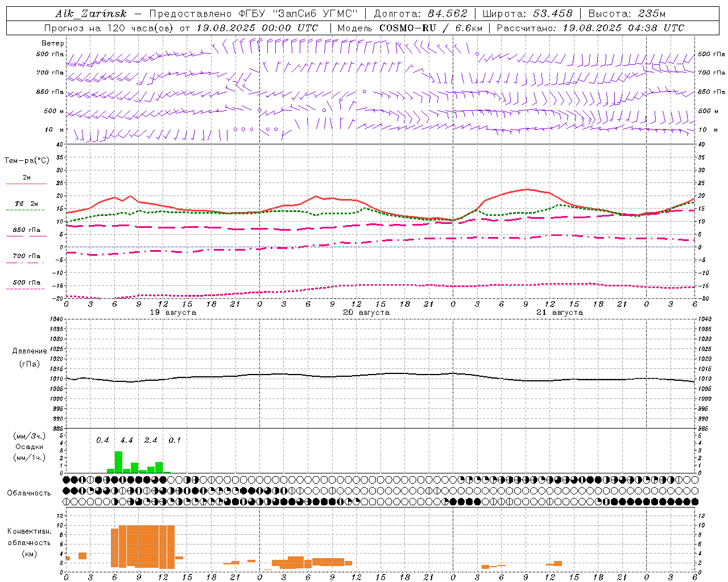Click the tall orange convective cloud block

[x=143, y=547]
